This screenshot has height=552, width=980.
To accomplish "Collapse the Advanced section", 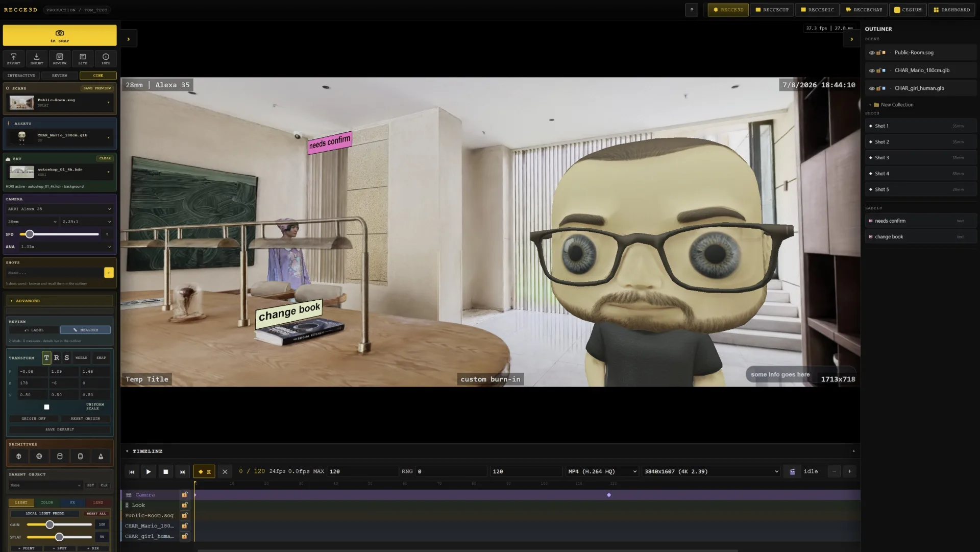I will coord(59,301).
